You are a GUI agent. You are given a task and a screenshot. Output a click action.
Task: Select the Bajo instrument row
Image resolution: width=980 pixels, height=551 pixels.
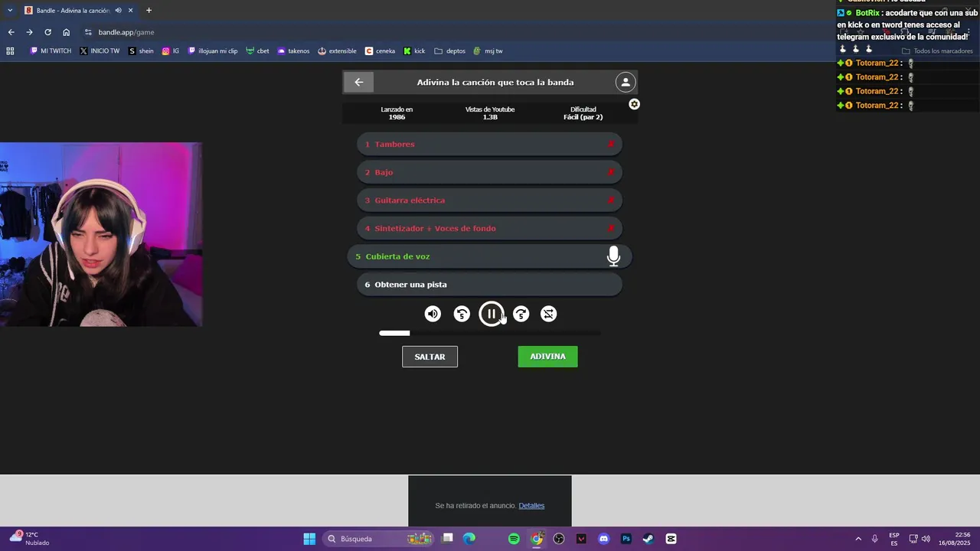coord(489,172)
